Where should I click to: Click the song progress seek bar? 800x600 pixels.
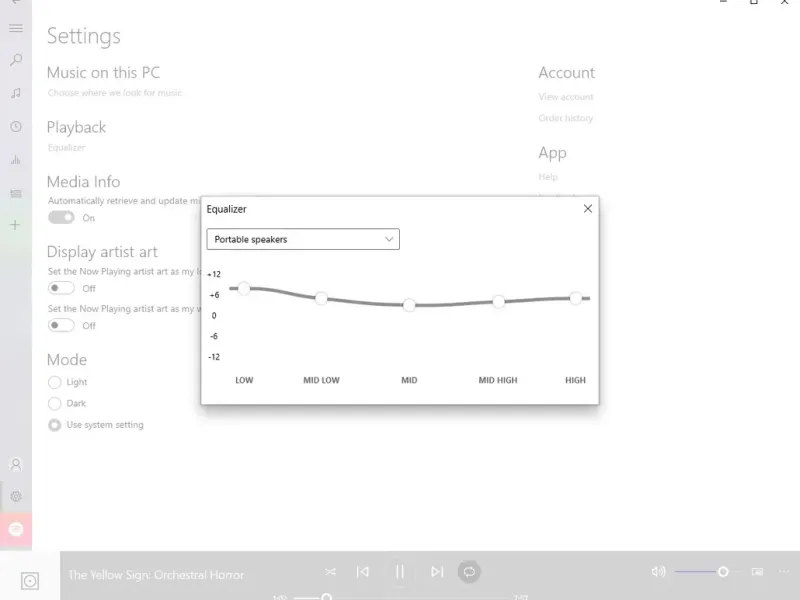[401, 597]
